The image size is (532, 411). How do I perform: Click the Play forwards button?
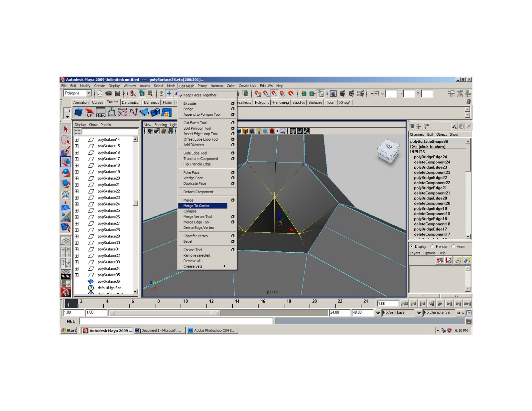pyautogui.click(x=440, y=304)
